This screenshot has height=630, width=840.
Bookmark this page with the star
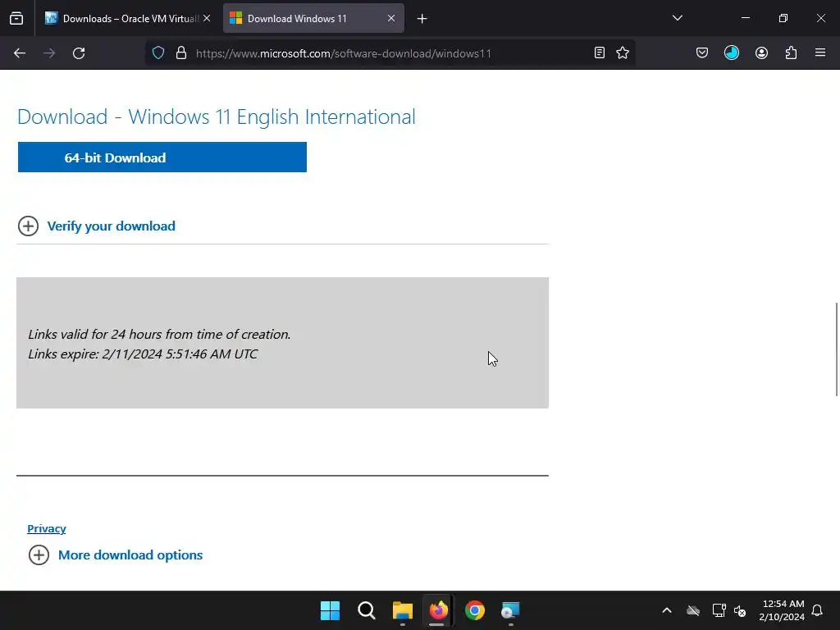pyautogui.click(x=623, y=53)
